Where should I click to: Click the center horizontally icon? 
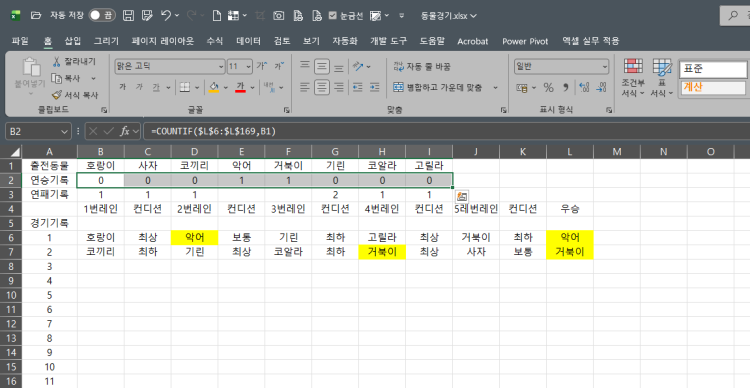322,87
